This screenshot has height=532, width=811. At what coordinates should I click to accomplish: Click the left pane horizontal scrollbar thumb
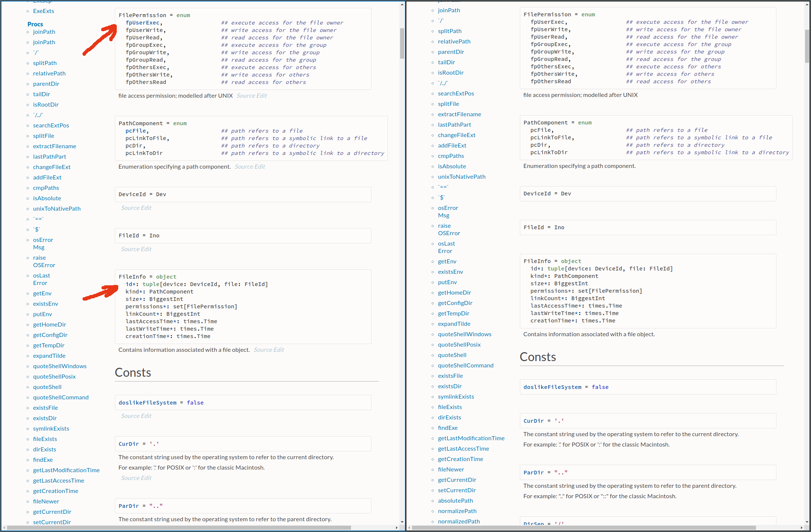click(x=179, y=528)
